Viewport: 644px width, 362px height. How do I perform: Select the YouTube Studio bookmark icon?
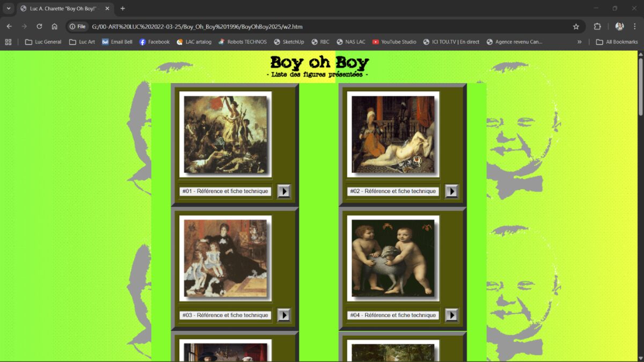pos(377,42)
